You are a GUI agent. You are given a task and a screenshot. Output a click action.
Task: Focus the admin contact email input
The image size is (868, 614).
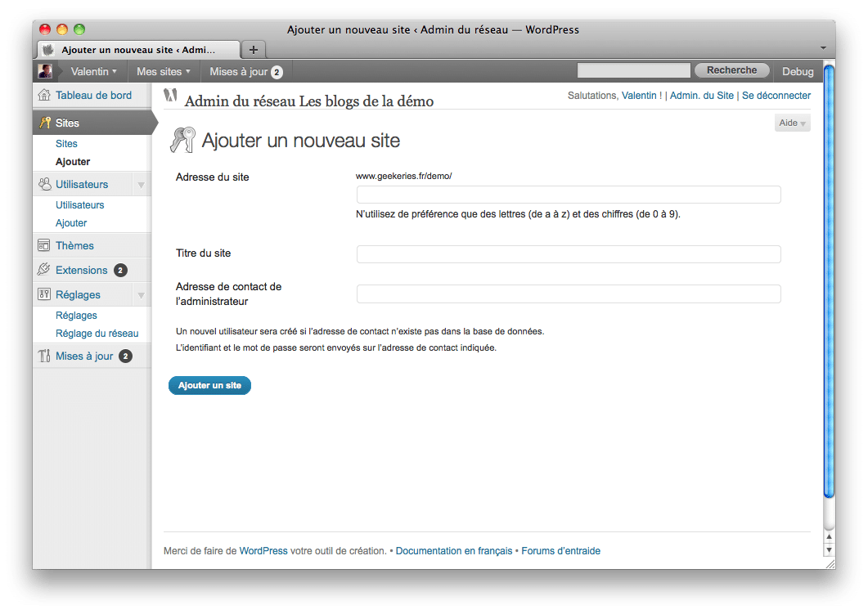[x=569, y=294]
